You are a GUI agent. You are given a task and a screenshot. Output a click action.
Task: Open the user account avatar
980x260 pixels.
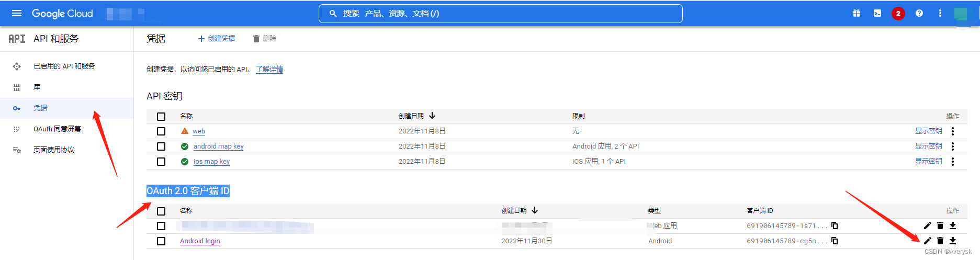[961, 14]
